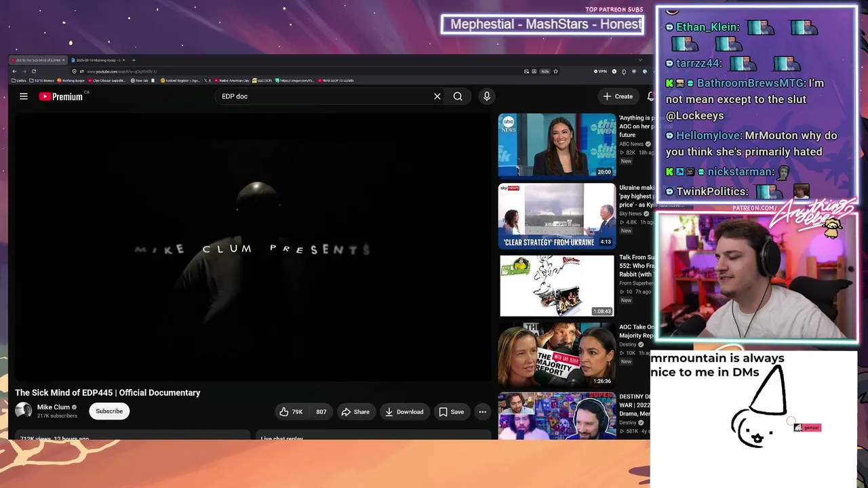The height and width of the screenshot is (488, 868).
Task: Go to YouTube Premium home logo
Action: [60, 96]
